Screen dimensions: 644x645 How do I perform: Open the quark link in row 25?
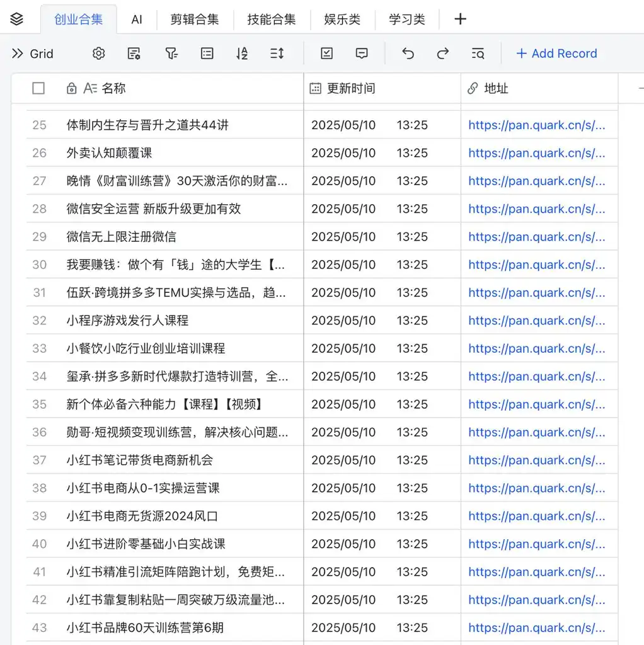coord(537,125)
